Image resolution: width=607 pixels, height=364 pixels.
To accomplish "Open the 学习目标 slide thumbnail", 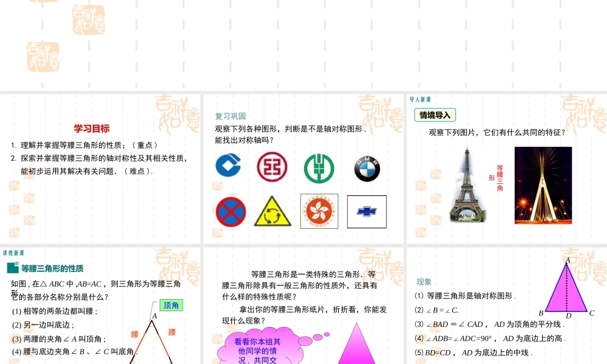I will pyautogui.click(x=100, y=169).
